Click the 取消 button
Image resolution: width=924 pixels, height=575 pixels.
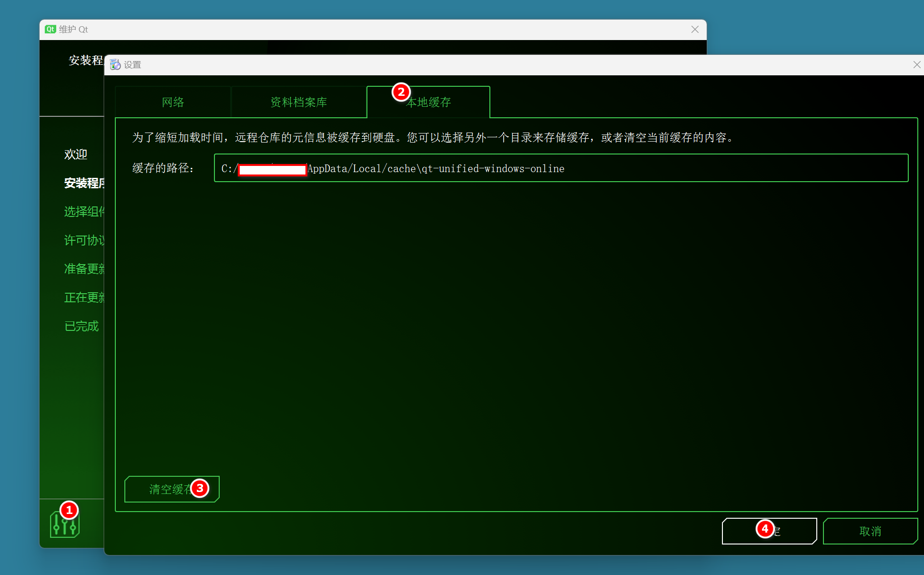pyautogui.click(x=870, y=531)
